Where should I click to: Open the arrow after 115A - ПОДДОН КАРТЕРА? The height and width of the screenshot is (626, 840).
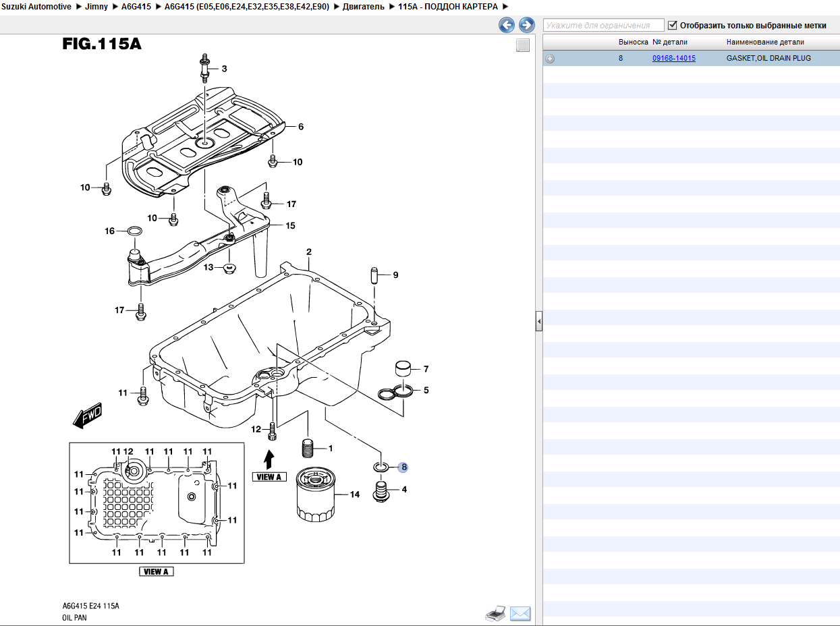tap(505, 7)
